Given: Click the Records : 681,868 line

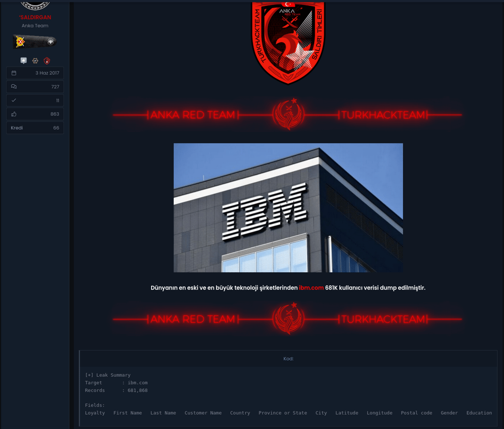Looking at the screenshot, I should (x=116, y=391).
